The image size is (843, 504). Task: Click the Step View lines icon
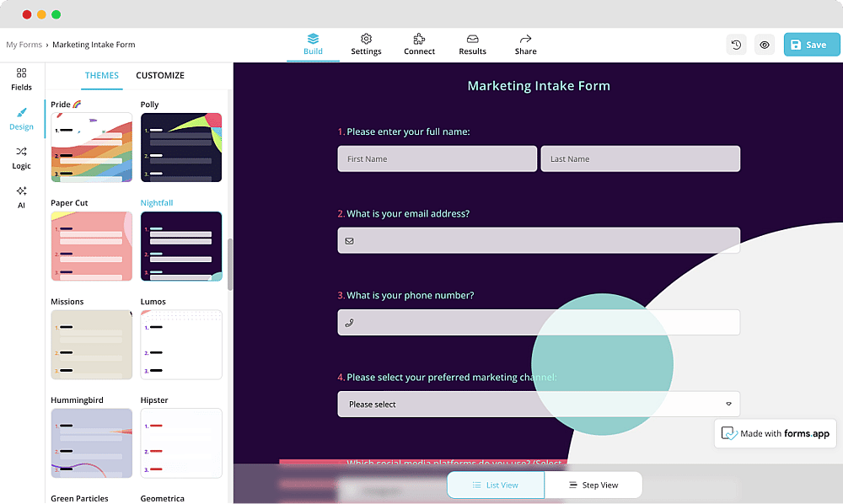tap(573, 485)
